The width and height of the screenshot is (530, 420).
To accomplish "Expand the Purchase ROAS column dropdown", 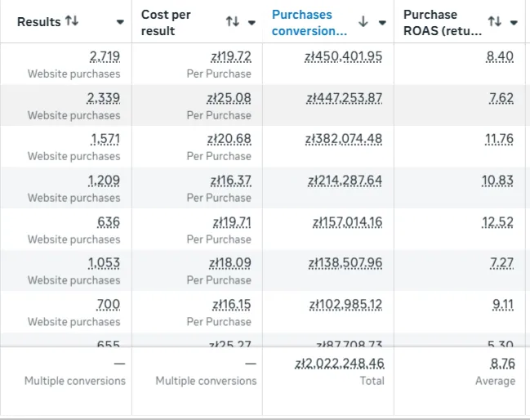I will coord(514,22).
